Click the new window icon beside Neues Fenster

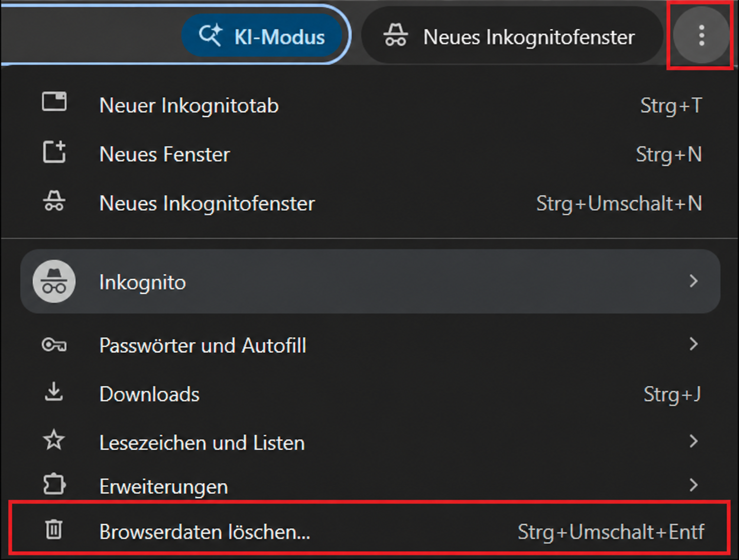tap(54, 152)
